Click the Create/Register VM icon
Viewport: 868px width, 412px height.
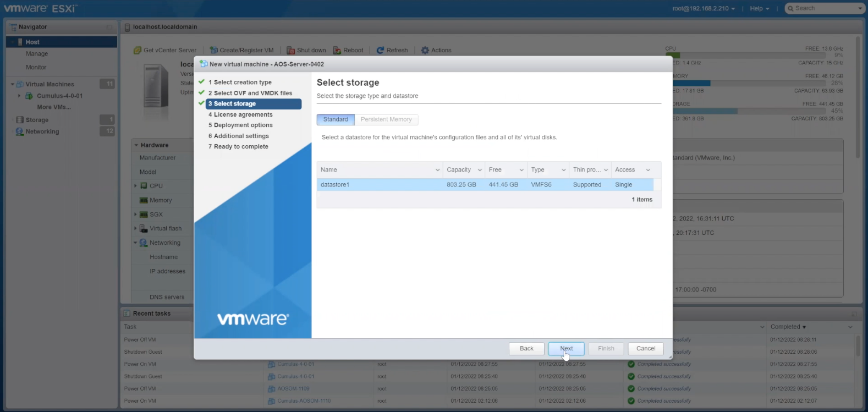pyautogui.click(x=213, y=50)
